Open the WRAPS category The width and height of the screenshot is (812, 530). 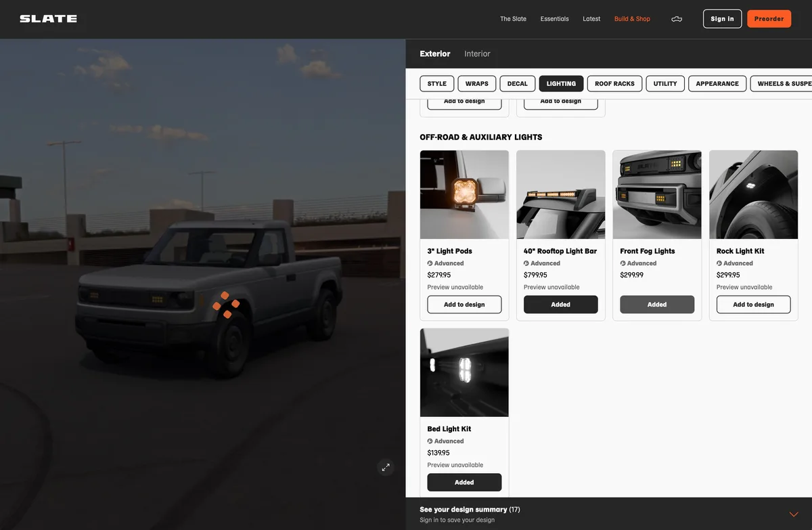(477, 83)
